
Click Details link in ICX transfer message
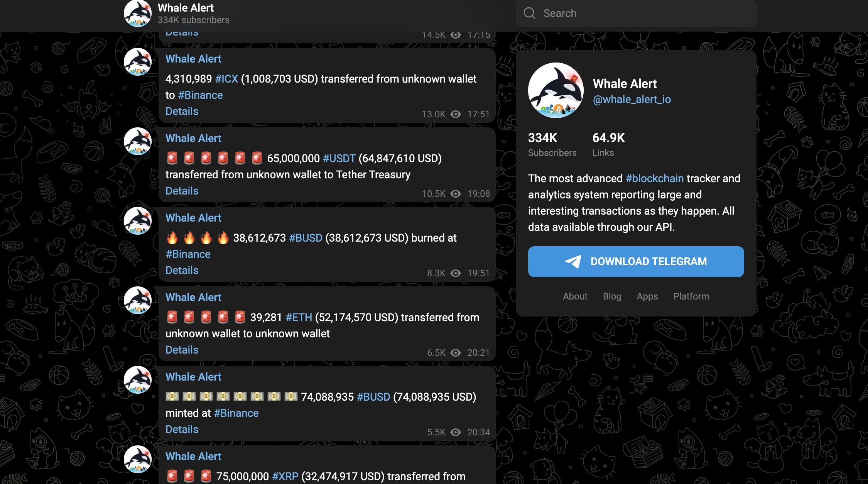[x=182, y=111]
